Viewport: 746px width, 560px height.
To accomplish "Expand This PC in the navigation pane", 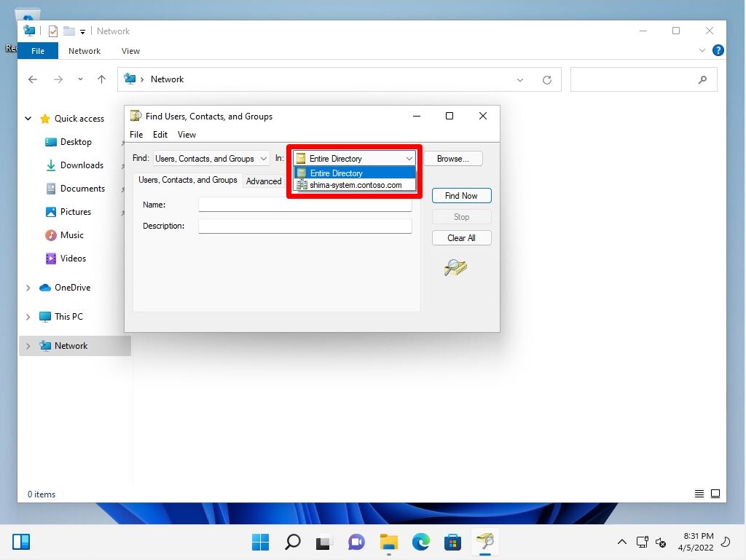I will (x=28, y=316).
